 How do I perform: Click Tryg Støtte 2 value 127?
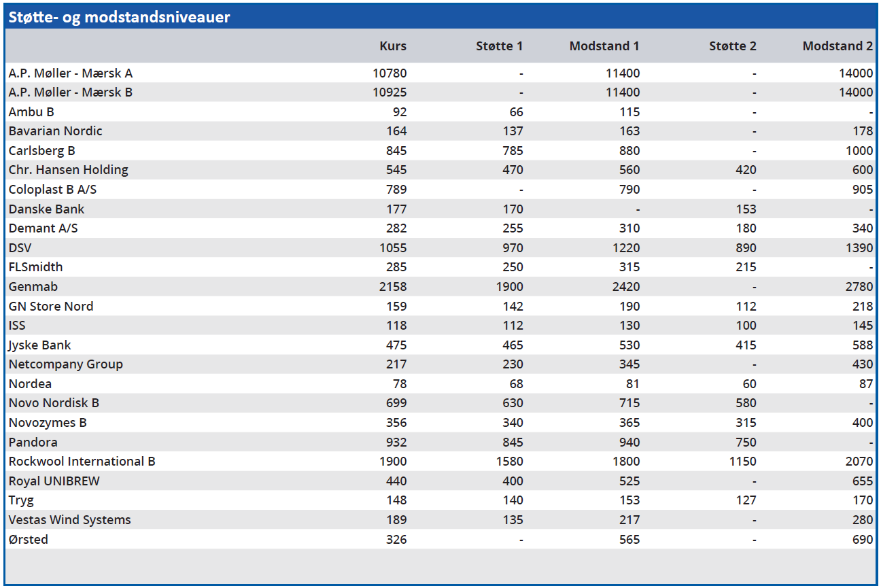pyautogui.click(x=746, y=500)
